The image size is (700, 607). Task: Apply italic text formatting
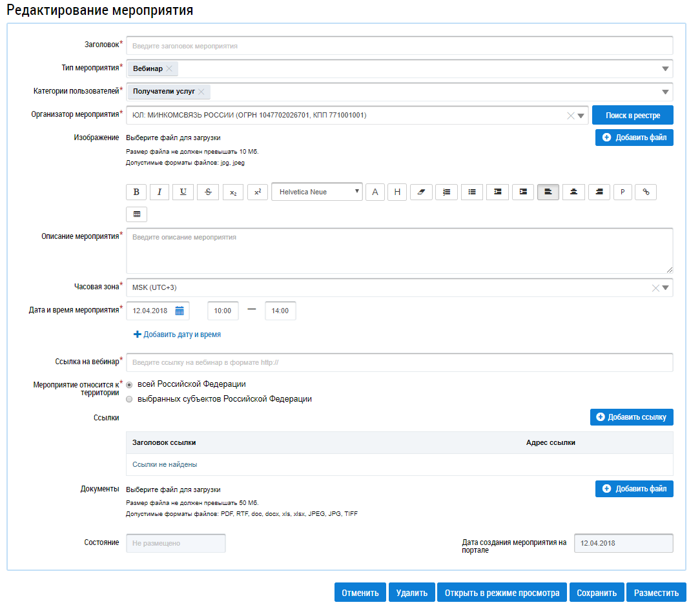point(160,192)
